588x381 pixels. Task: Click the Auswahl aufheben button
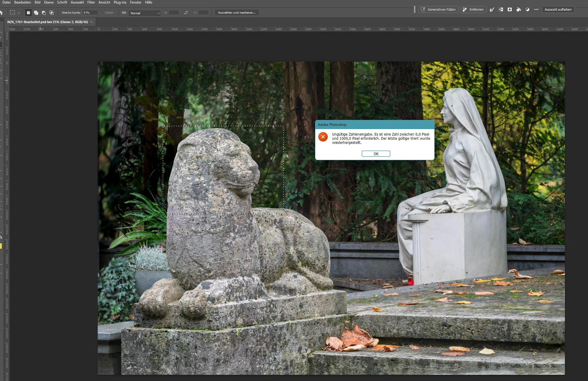558,9
